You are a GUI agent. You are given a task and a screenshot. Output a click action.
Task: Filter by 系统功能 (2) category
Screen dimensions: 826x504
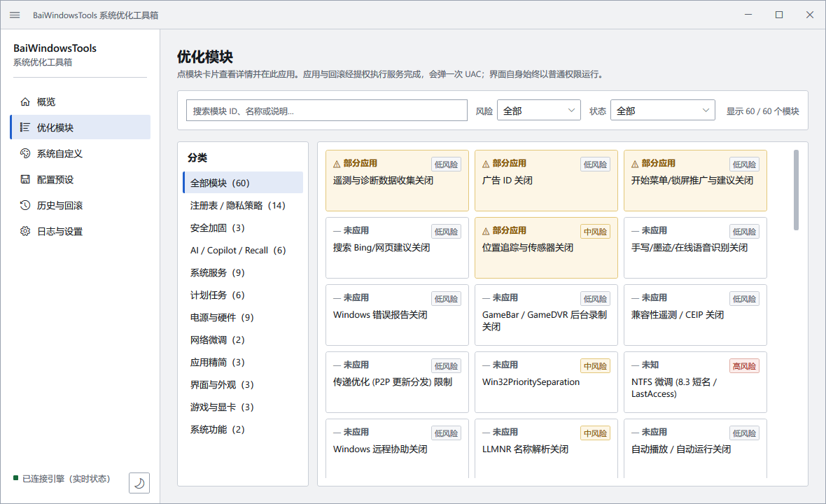(243, 429)
